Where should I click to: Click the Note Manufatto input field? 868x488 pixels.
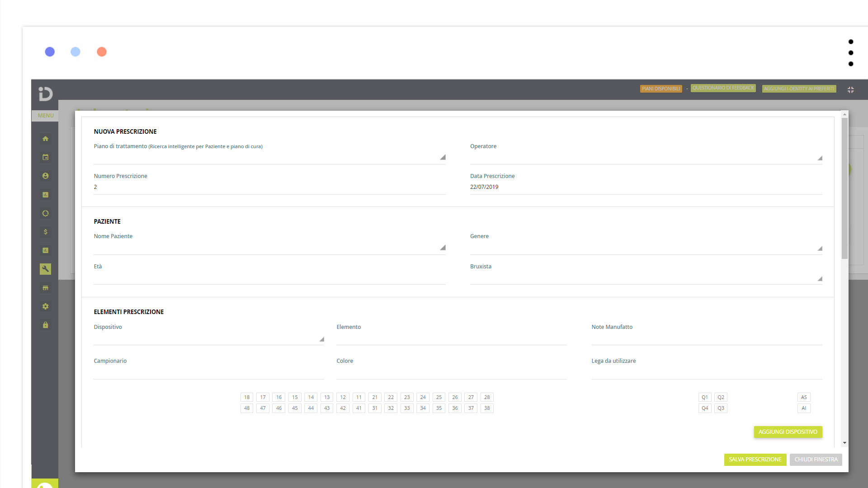[x=707, y=338]
